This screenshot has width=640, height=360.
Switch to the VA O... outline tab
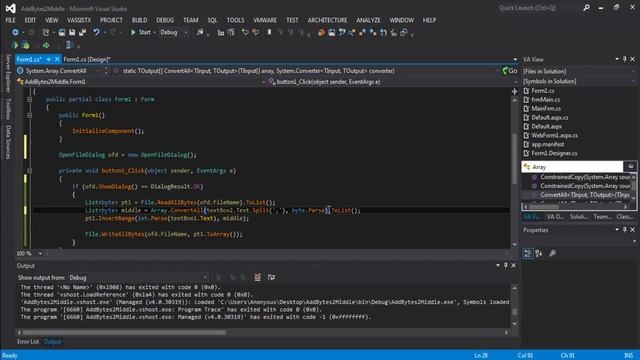click(555, 217)
